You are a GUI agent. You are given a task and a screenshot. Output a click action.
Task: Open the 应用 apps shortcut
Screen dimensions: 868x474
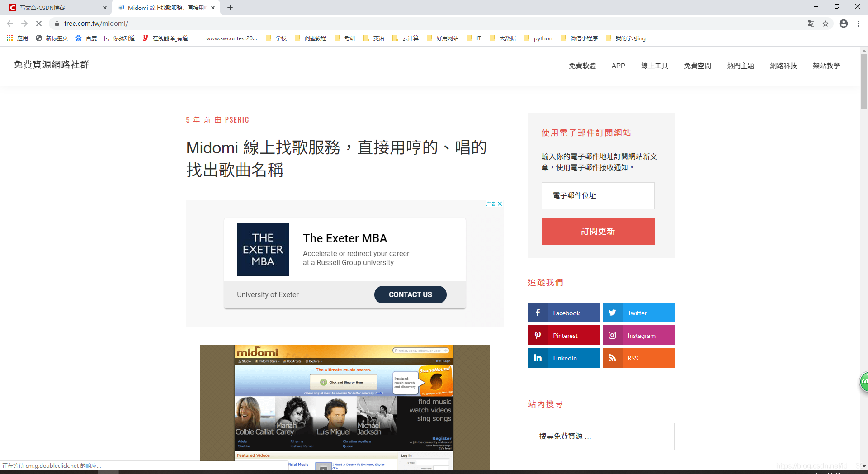coord(17,38)
